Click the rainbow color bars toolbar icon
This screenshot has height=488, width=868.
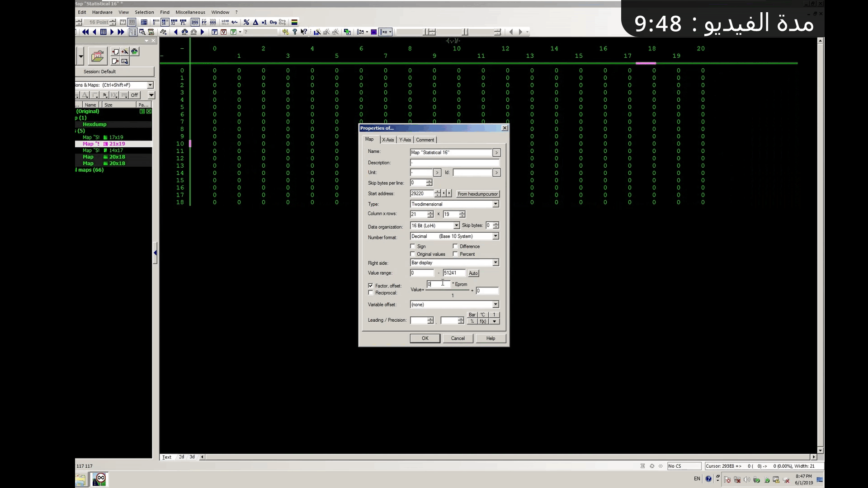(294, 22)
